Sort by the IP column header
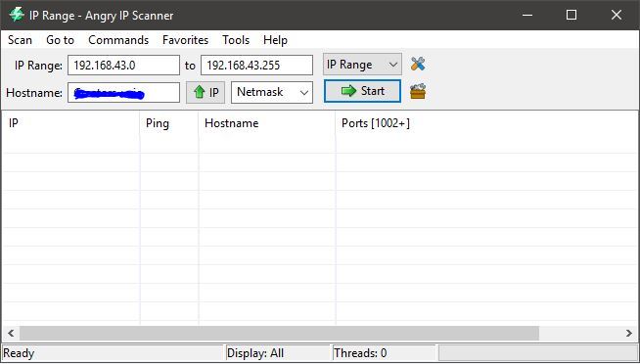Viewport: 640px width, 364px height. [70, 123]
